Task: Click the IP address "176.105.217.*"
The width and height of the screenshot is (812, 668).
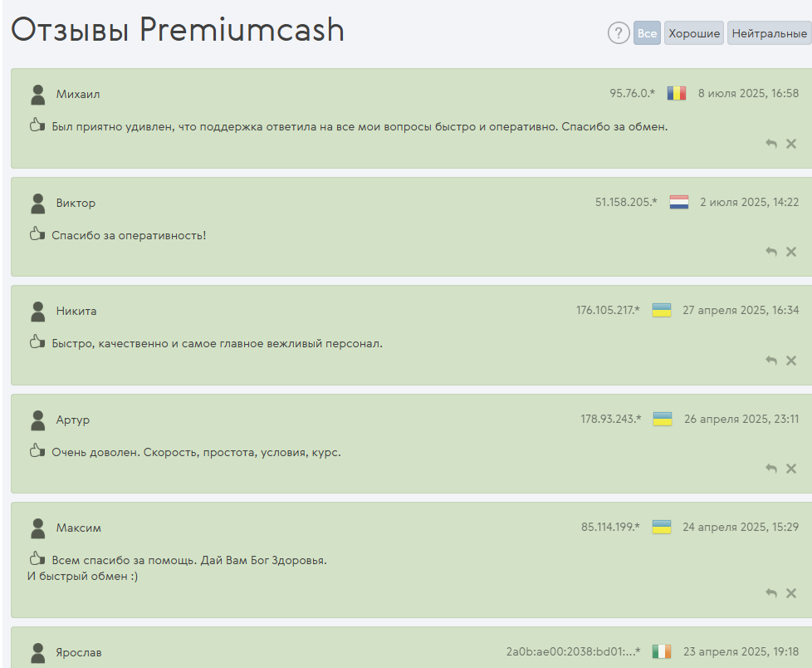Action: coord(608,310)
